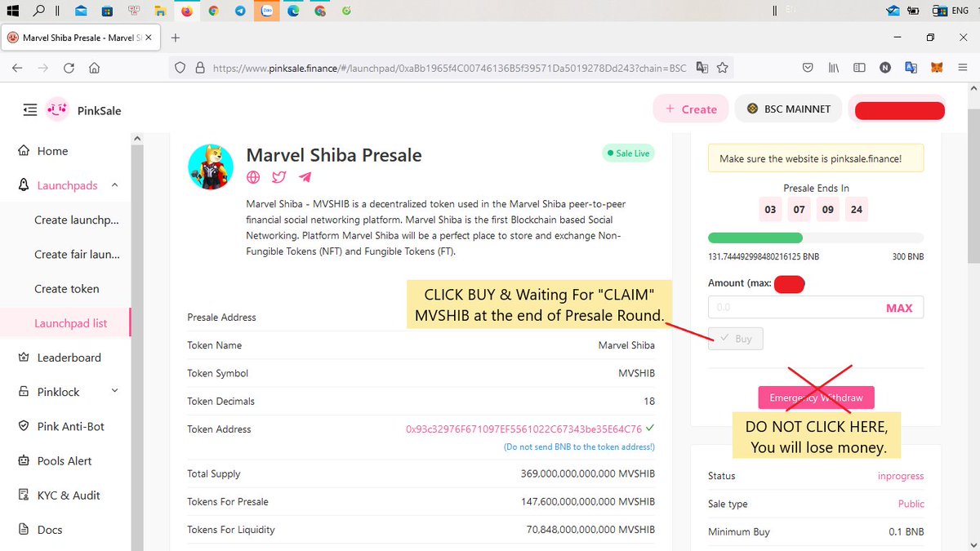
Task: Click Save to Pocket icon
Action: click(807, 68)
